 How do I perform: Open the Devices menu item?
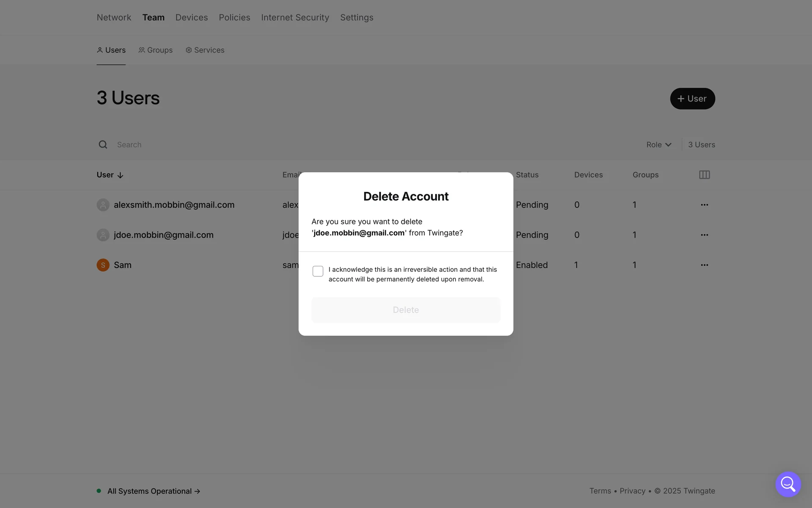point(192,17)
